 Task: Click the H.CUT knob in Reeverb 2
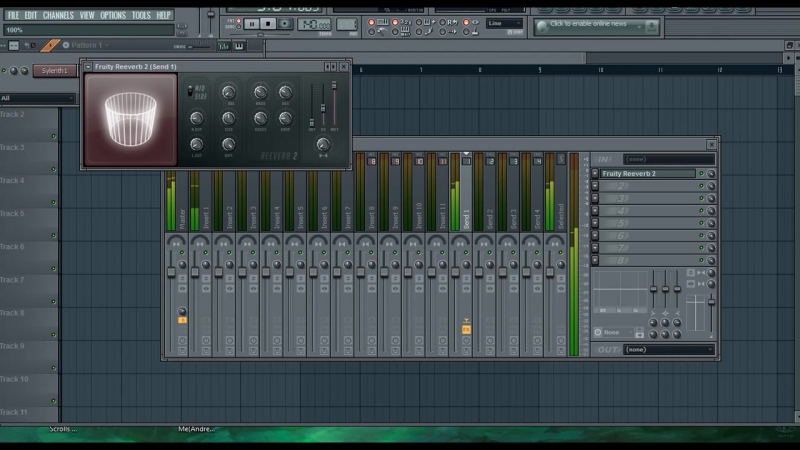point(196,118)
